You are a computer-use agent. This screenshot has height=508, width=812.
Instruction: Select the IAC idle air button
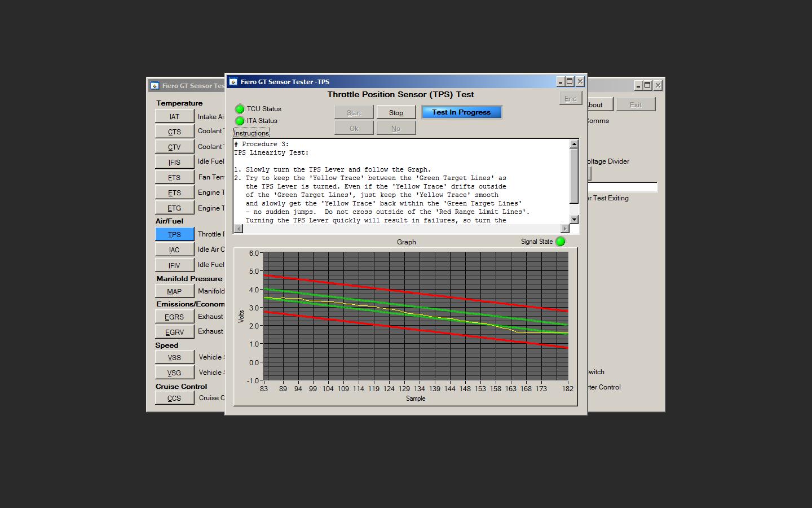174,249
